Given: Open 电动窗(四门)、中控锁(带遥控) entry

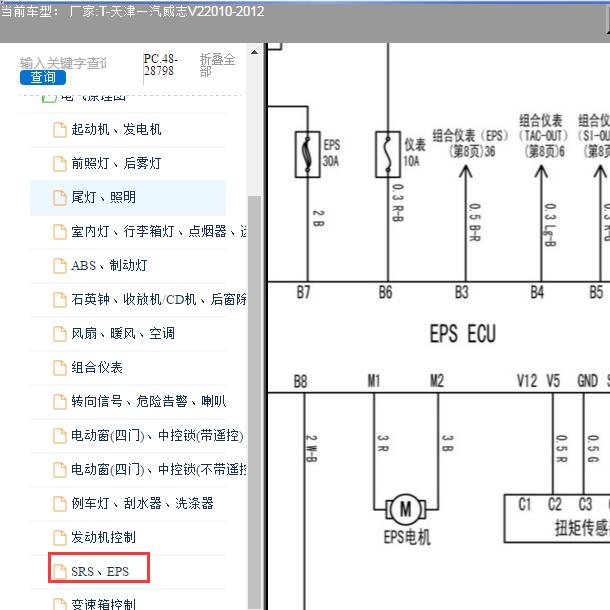Looking at the screenshot, I should click(157, 435).
